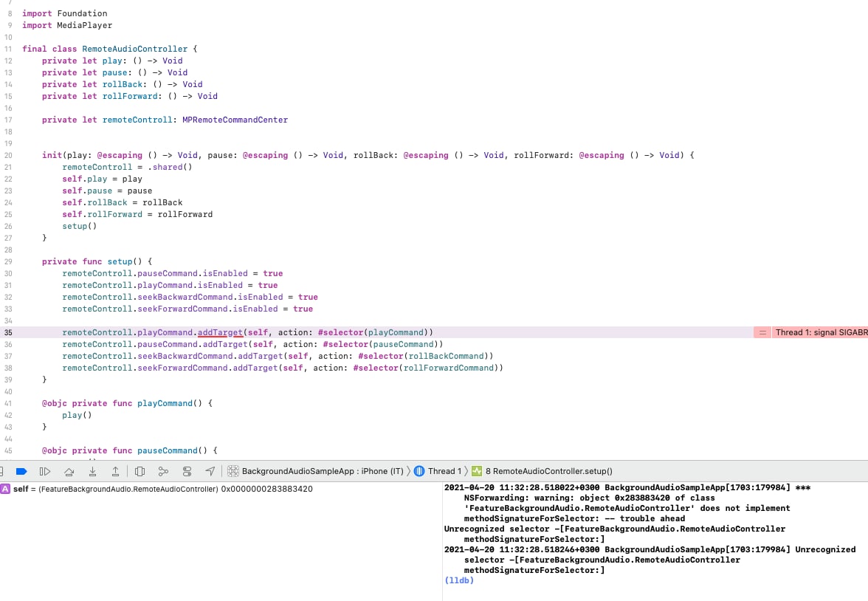The image size is (868, 601).
Task: Click the Simulate Location arrow icon
Action: [x=210, y=471]
